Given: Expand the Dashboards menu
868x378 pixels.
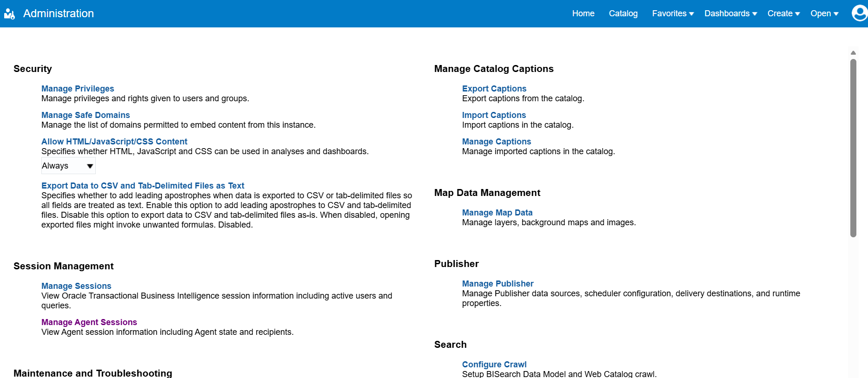Looking at the screenshot, I should 730,13.
